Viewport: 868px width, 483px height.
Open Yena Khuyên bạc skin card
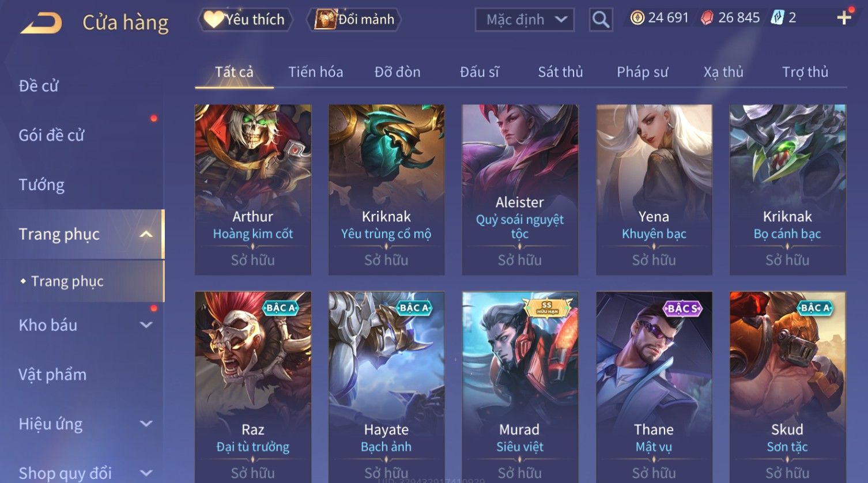[x=654, y=190]
